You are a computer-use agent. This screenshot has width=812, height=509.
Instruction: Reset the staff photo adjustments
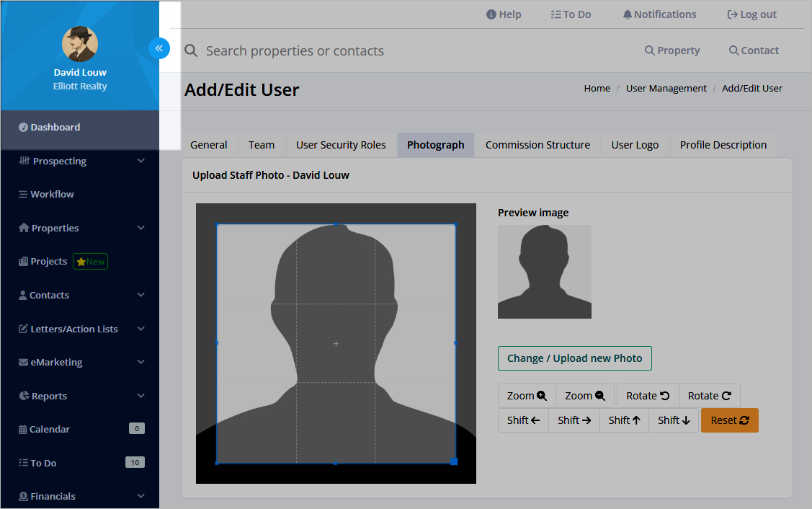tap(729, 420)
